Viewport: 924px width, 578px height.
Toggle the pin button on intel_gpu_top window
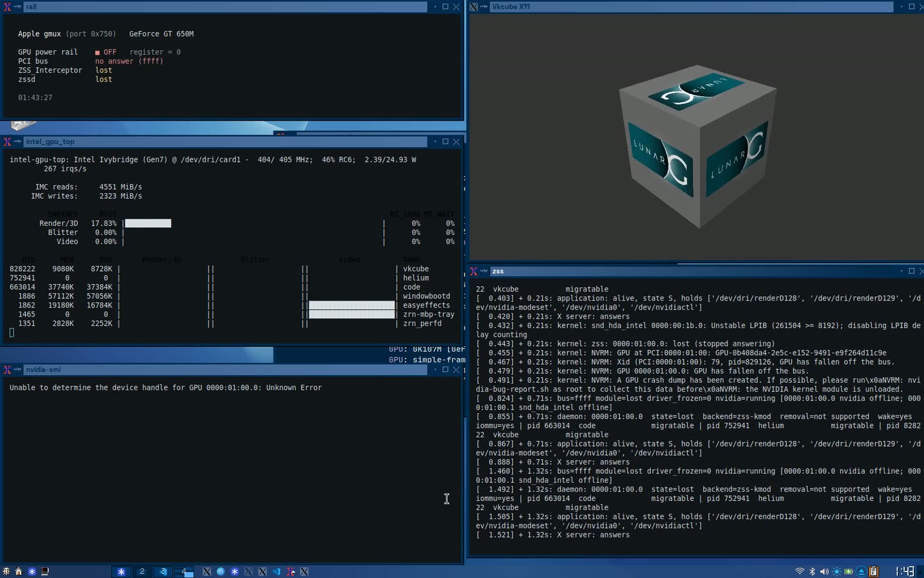[x=17, y=142]
